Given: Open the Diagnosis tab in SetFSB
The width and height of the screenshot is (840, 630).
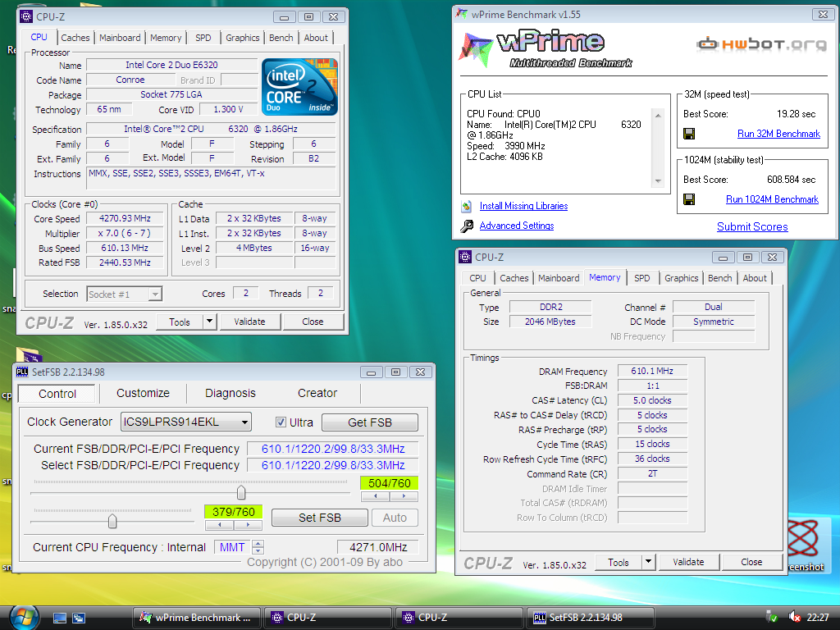Looking at the screenshot, I should (x=231, y=393).
